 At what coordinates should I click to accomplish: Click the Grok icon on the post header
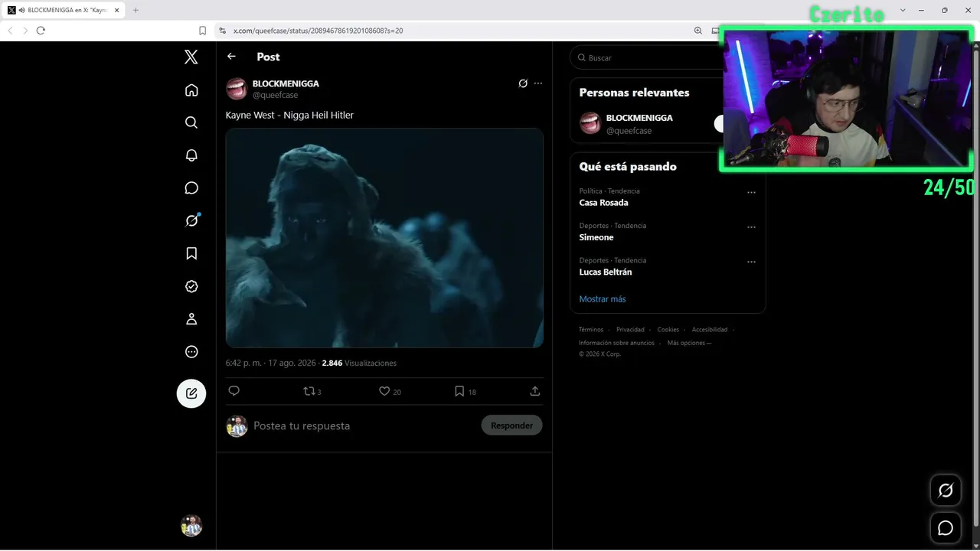coord(523,83)
